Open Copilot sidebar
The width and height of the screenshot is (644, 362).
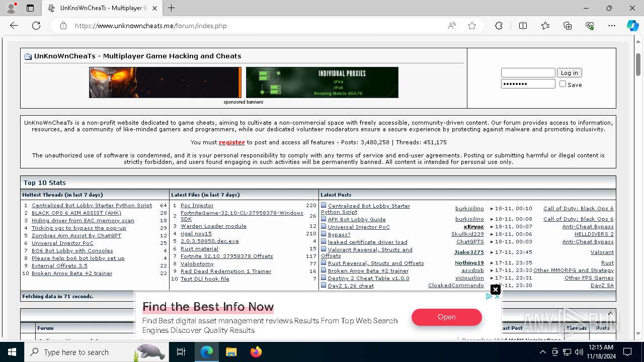(x=632, y=26)
